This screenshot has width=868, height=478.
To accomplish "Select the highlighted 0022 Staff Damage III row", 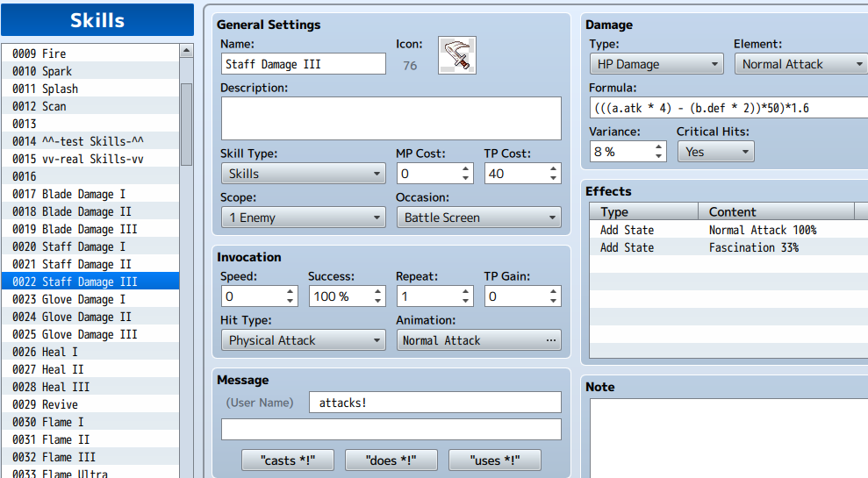I will 90,282.
